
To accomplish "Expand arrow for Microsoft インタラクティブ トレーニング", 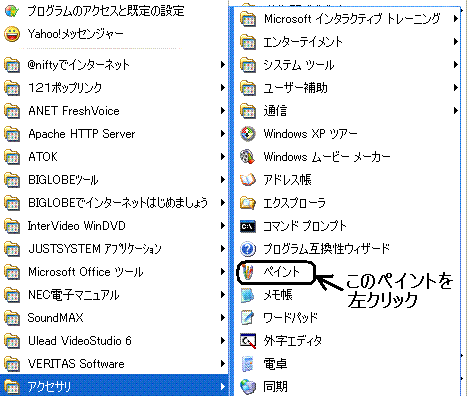I will [456, 19].
